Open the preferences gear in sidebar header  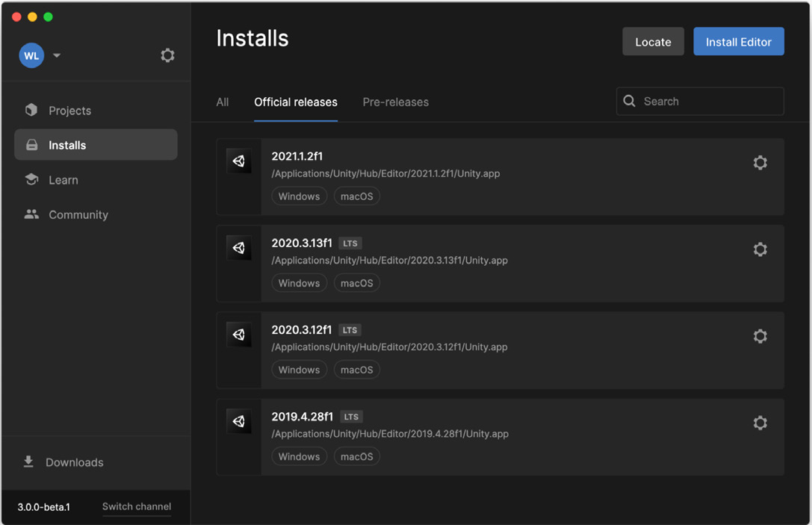(x=167, y=55)
